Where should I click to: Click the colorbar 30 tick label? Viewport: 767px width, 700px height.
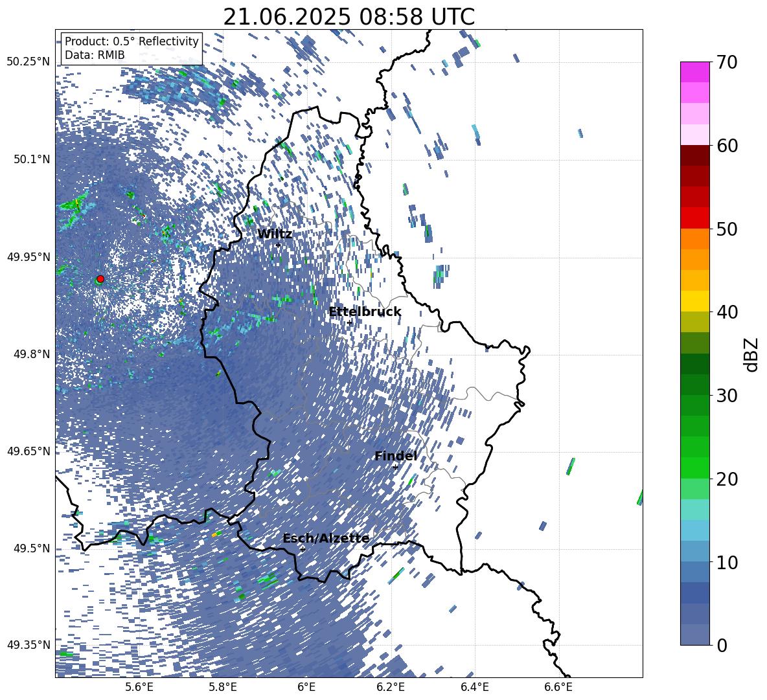coord(727,396)
